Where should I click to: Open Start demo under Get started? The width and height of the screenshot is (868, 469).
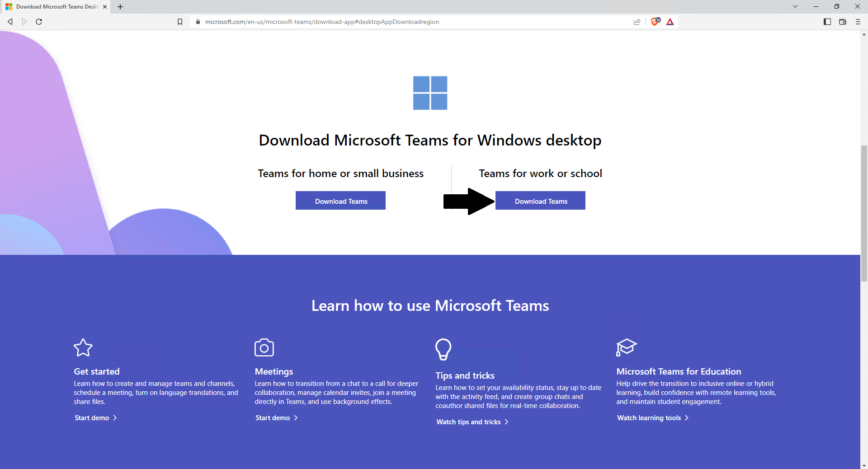click(x=96, y=418)
